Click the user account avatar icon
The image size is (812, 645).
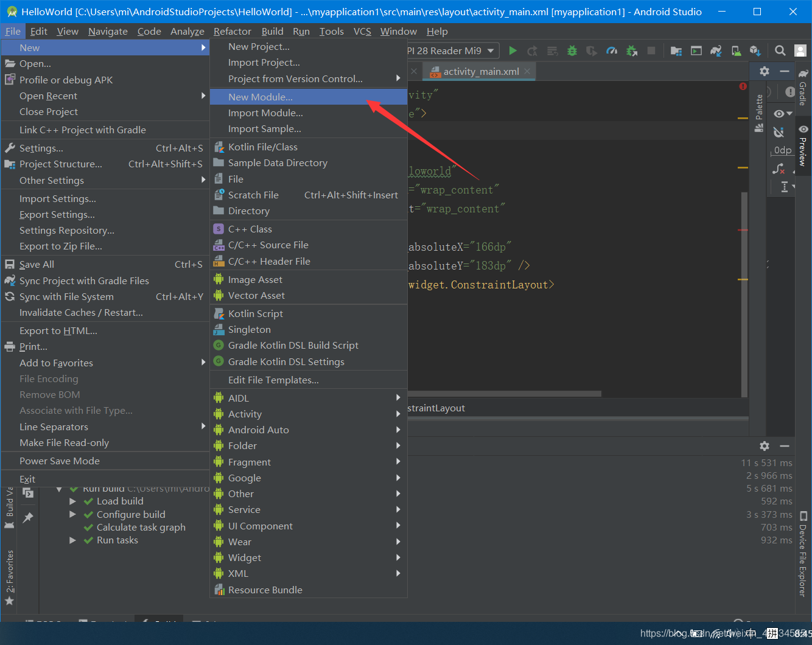point(800,51)
